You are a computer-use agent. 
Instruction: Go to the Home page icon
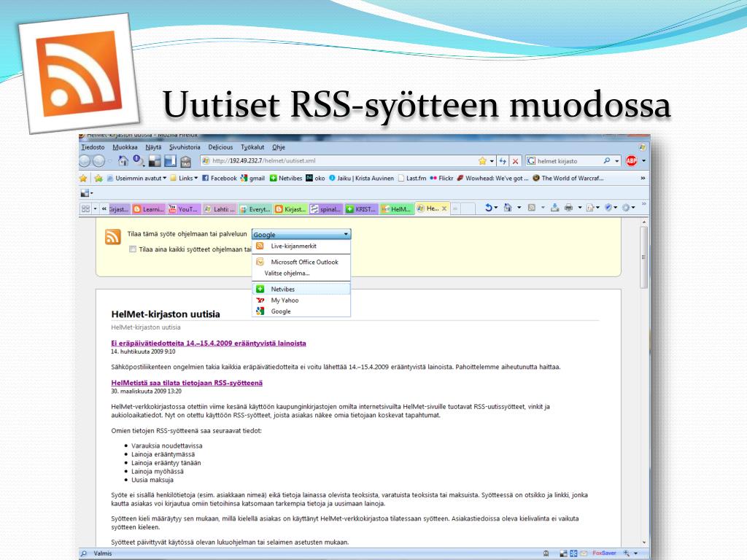tap(123, 161)
